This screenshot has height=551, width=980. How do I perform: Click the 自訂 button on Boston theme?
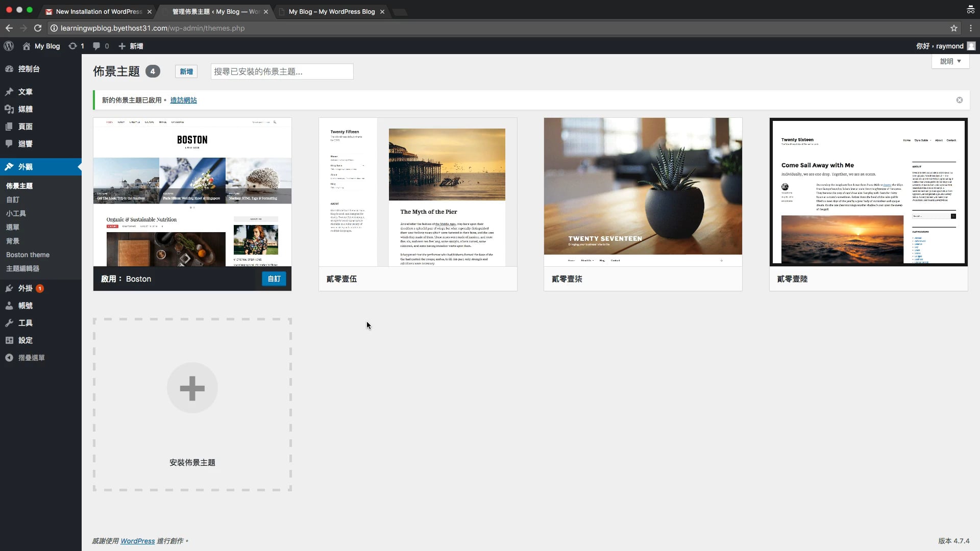pos(274,279)
